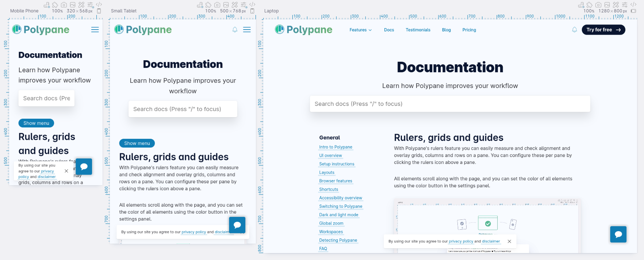Open Detecting Polypane sidebar link
The image size is (644, 260).
point(338,240)
